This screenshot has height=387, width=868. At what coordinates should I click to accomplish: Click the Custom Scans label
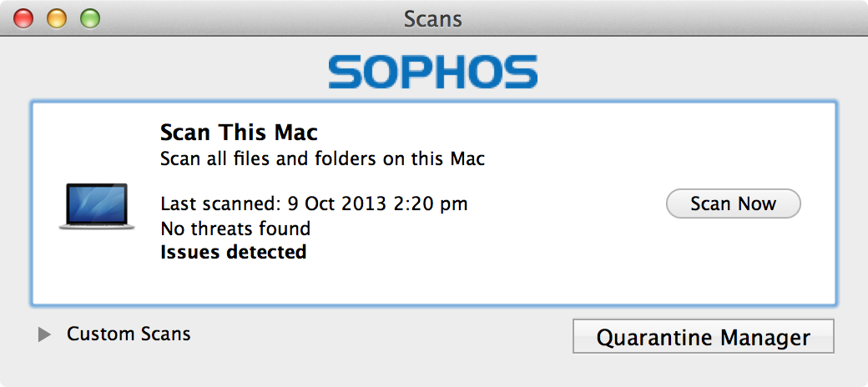pos(129,334)
